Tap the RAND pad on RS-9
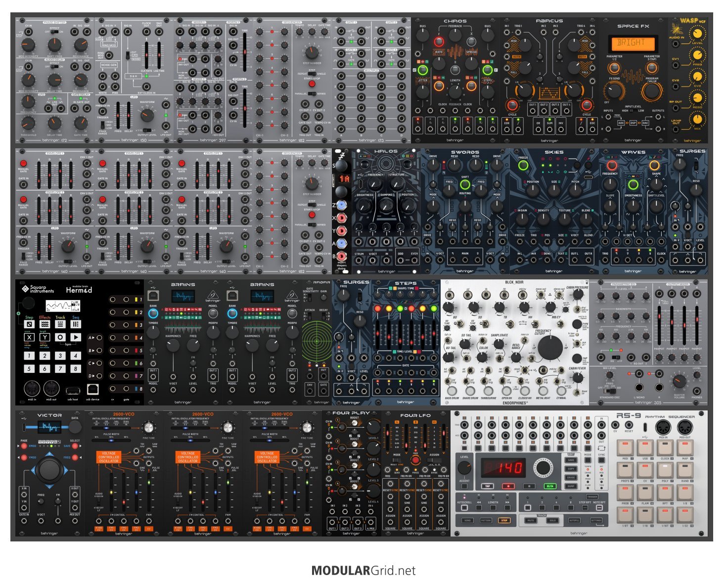The image size is (728, 581). [685, 470]
